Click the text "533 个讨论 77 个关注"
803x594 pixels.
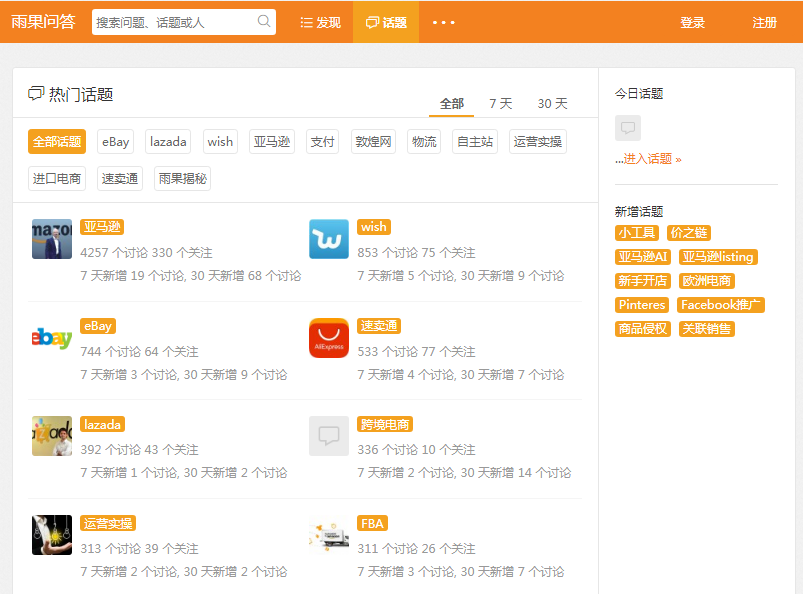pos(416,352)
